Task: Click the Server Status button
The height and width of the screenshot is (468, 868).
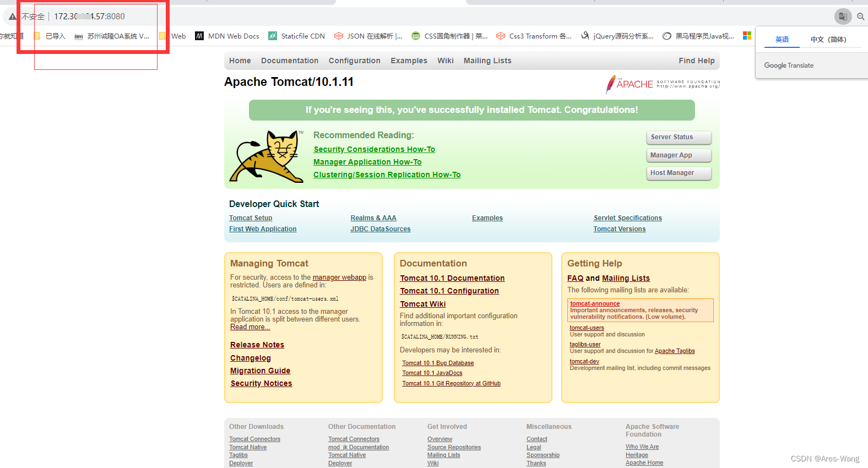Action: tap(679, 137)
